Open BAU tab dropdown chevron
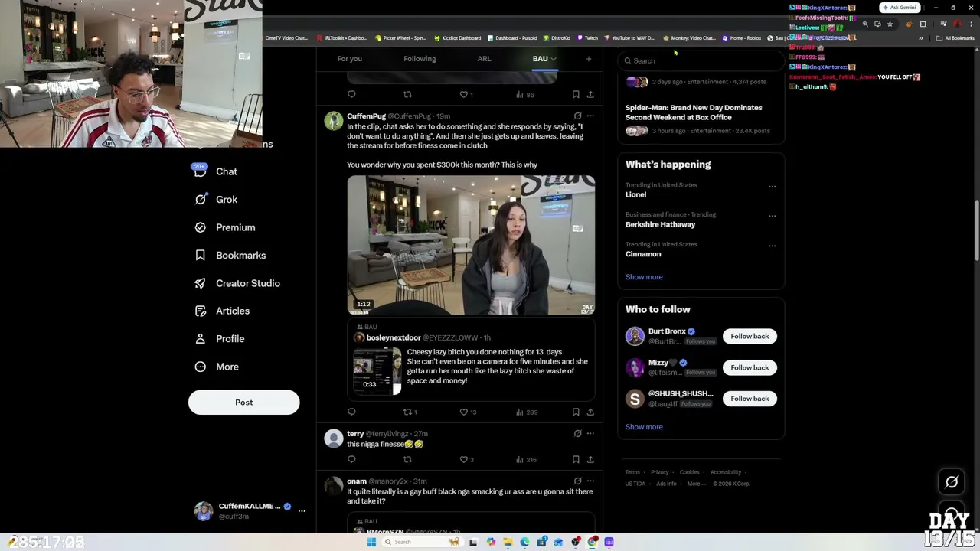 tap(554, 59)
